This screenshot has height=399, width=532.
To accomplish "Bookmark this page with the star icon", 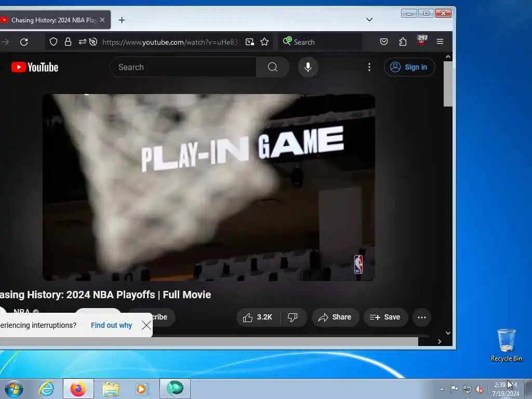I will tap(264, 42).
